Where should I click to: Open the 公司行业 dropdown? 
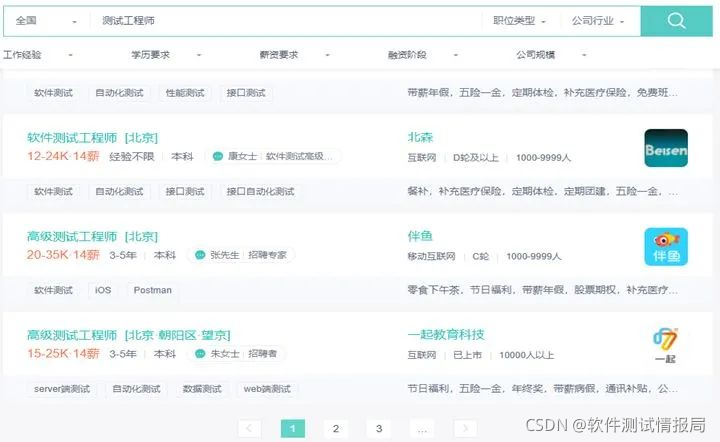(x=598, y=21)
